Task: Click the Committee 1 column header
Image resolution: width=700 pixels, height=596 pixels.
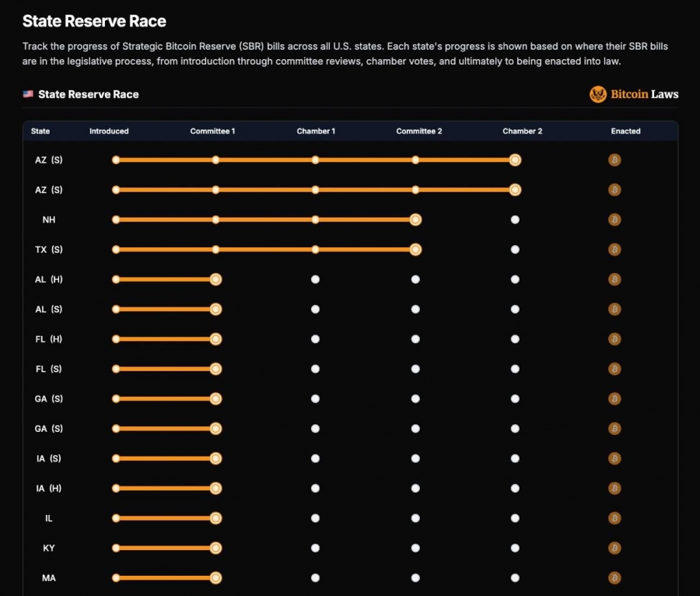Action: [x=212, y=131]
